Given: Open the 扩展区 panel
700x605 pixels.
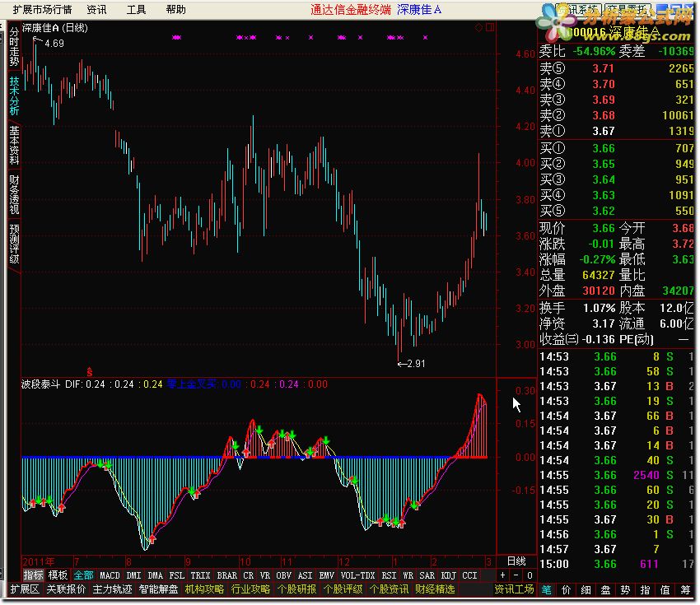Looking at the screenshot, I should pos(25,589).
